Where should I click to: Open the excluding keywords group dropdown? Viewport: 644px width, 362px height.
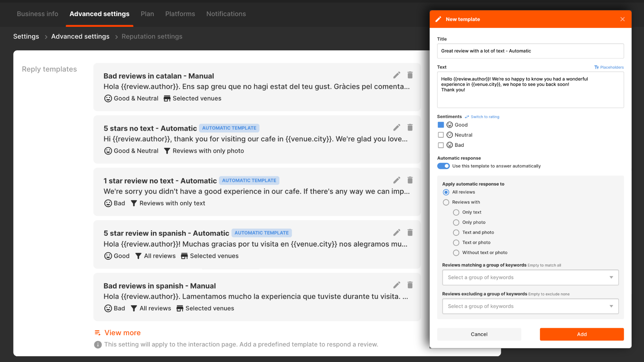[x=530, y=306]
